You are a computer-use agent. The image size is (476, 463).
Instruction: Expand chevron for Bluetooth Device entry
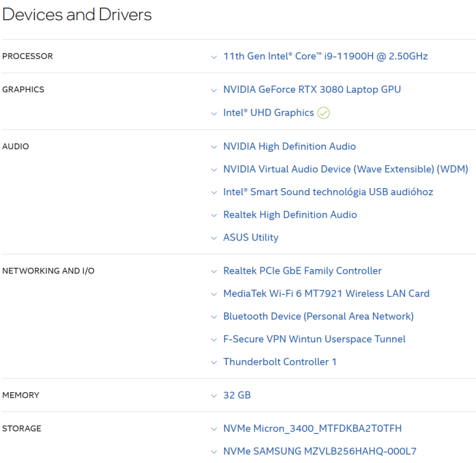point(214,317)
